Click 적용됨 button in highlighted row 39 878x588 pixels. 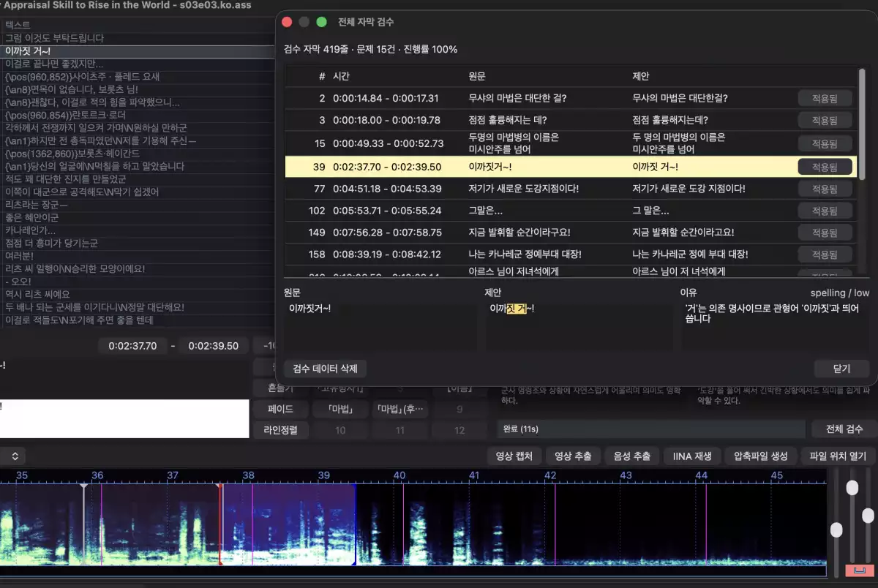tap(825, 167)
